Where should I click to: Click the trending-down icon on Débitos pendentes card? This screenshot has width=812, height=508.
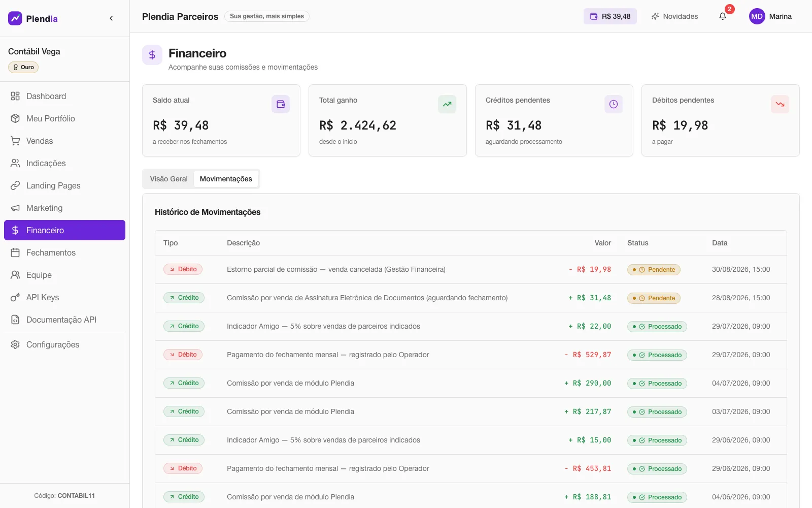780,104
